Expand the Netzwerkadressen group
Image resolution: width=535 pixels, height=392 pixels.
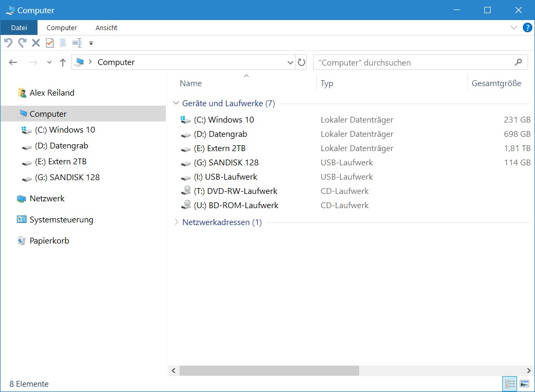pos(176,222)
